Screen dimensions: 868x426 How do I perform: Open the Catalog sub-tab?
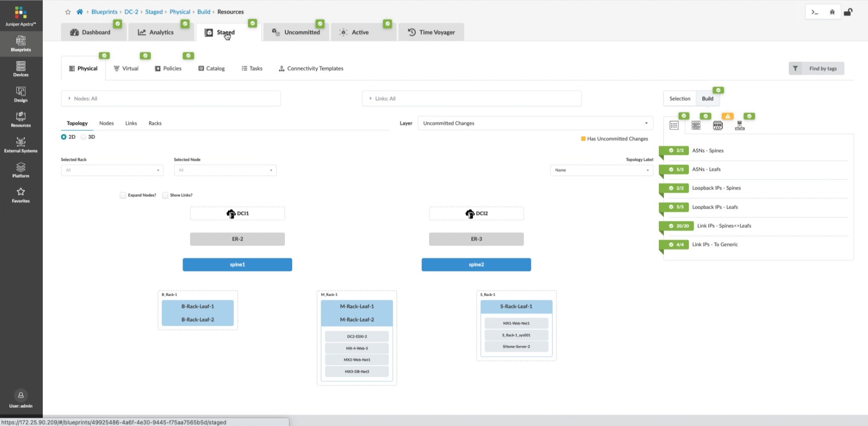point(212,68)
